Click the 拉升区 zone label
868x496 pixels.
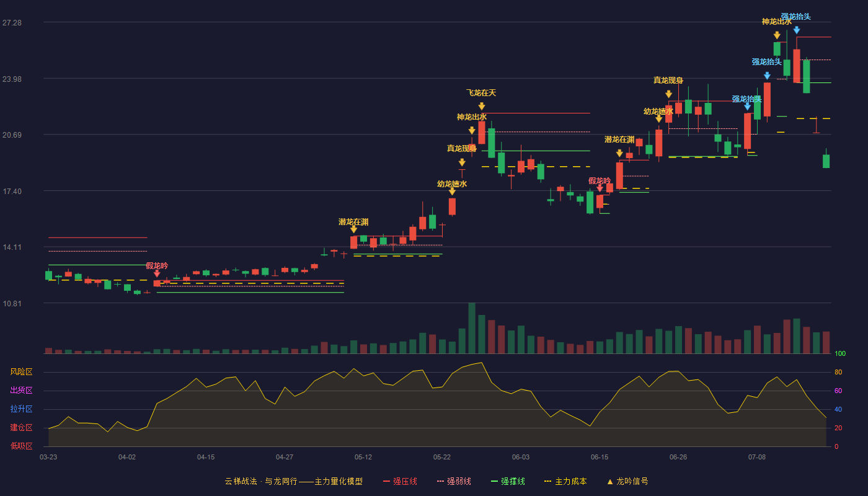tap(22, 409)
